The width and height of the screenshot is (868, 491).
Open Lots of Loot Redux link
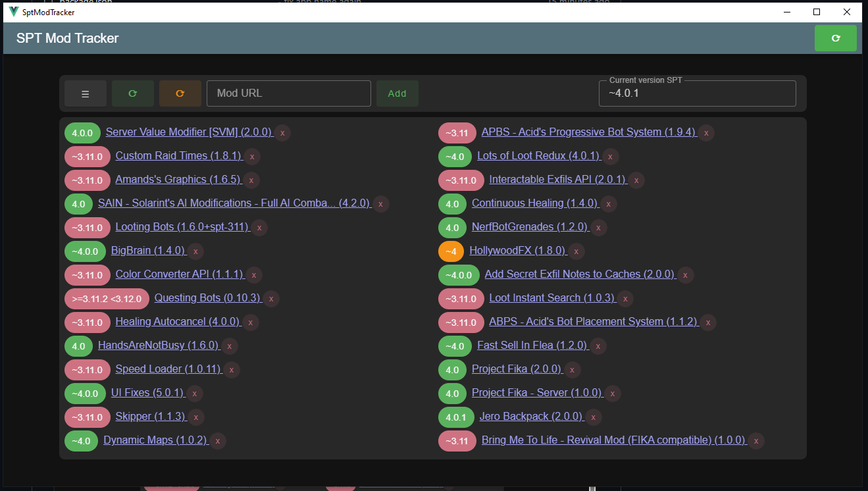539,155
